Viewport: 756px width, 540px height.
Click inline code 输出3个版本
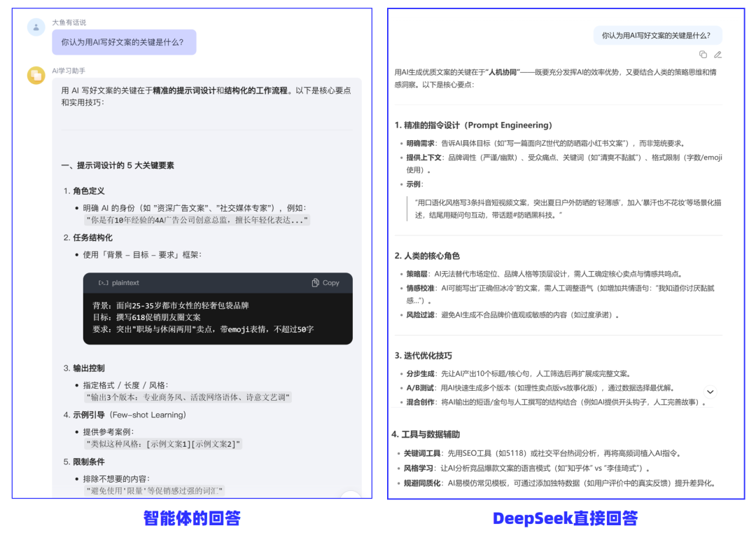click(188, 397)
